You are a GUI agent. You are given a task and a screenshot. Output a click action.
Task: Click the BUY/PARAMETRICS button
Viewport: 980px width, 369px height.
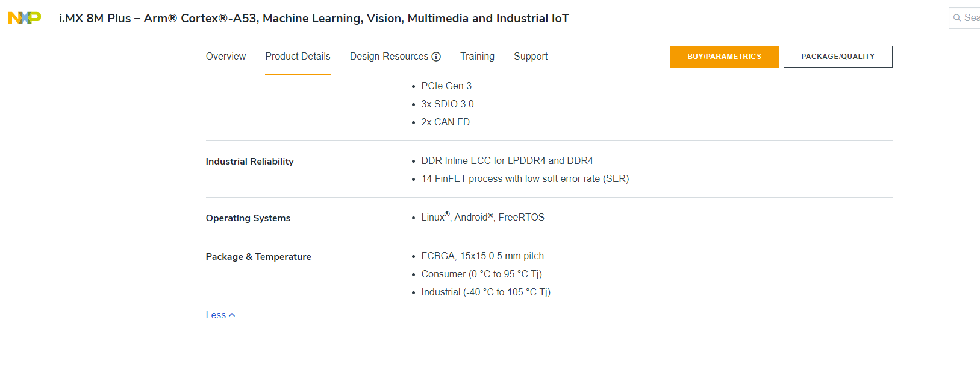click(x=724, y=56)
